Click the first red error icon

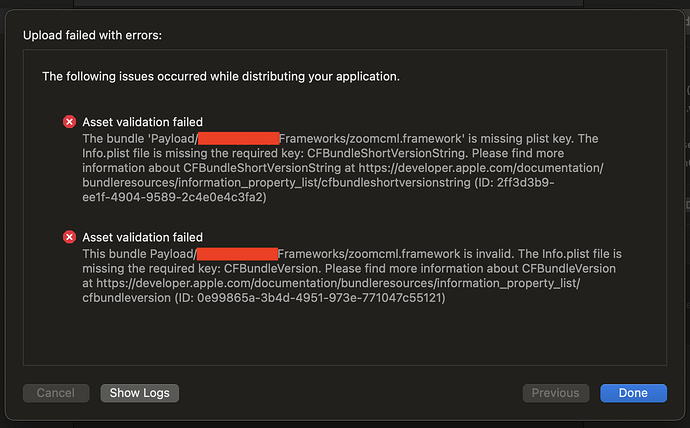click(69, 121)
